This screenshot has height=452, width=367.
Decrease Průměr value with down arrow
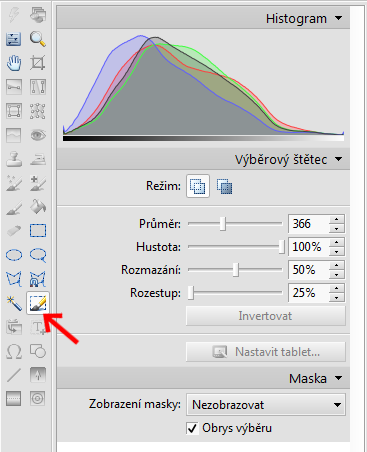click(x=337, y=228)
